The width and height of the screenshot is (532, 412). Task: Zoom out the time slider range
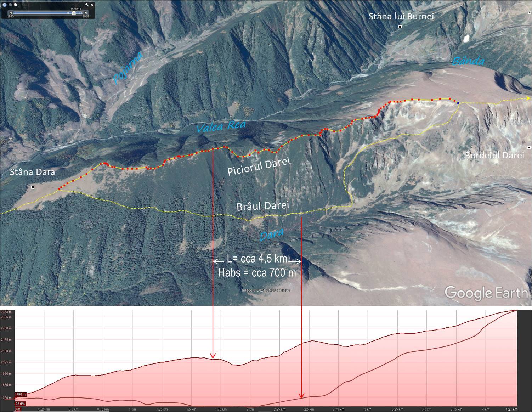pyautogui.click(x=11, y=5)
